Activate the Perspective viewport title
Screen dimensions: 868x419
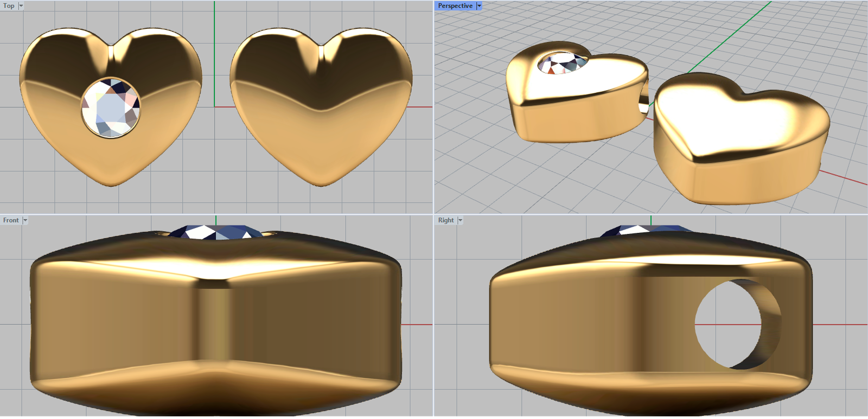click(x=455, y=6)
